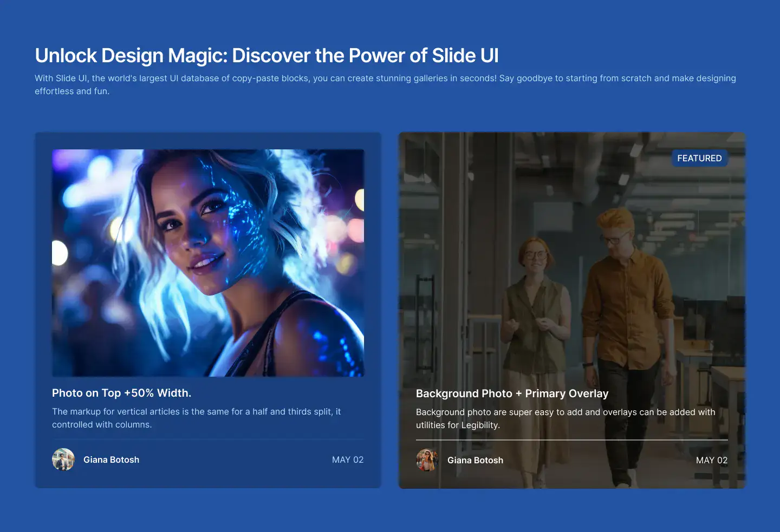The image size is (780, 532).
Task: Open Giana Botosh's avatar in the left card
Action: pos(63,459)
